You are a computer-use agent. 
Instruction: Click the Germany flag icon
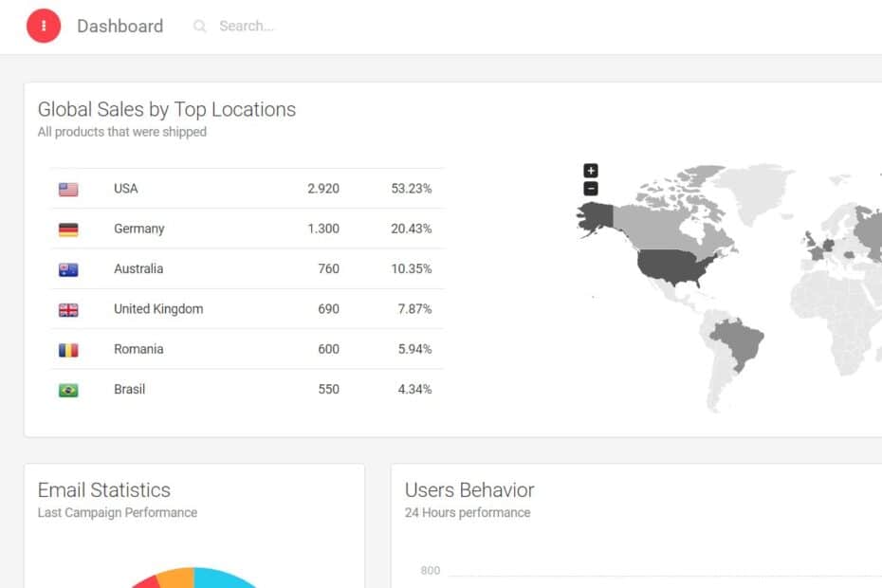(x=68, y=229)
